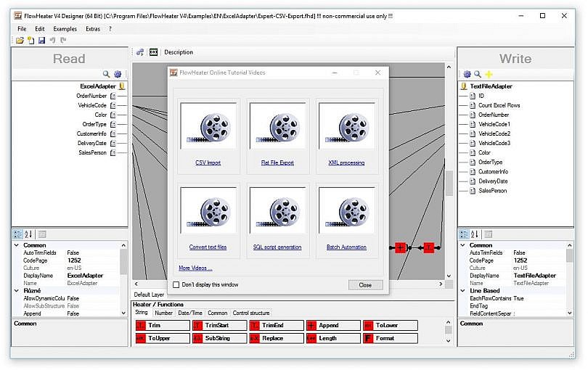Select the Format function heater
The height and width of the screenshot is (370, 588).
pos(390,338)
